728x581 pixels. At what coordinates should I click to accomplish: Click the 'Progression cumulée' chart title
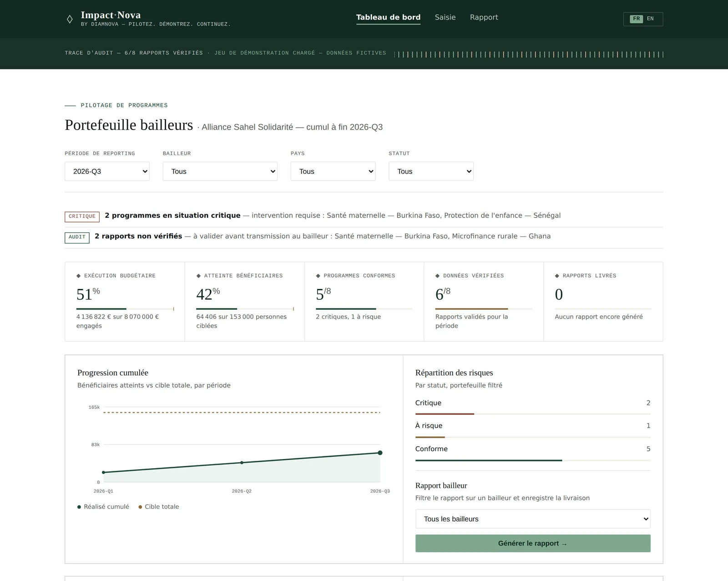coord(113,373)
